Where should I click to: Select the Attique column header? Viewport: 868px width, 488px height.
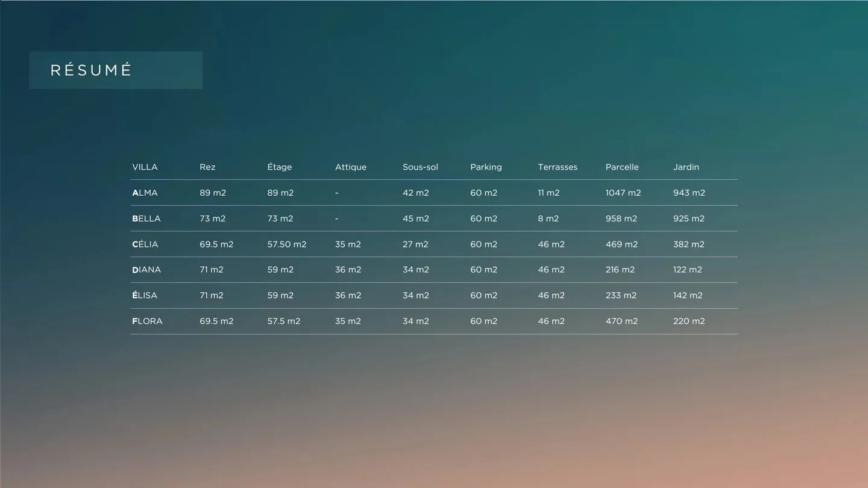(x=351, y=167)
